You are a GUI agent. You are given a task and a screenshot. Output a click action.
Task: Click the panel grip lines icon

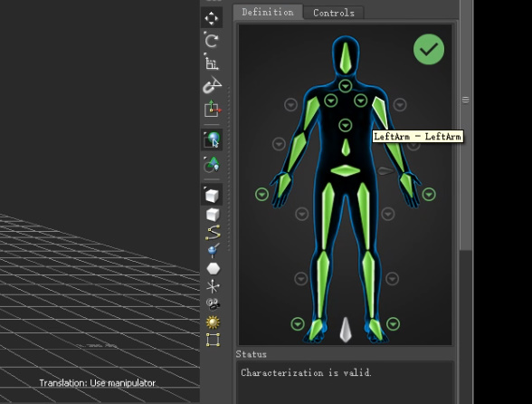(465, 101)
